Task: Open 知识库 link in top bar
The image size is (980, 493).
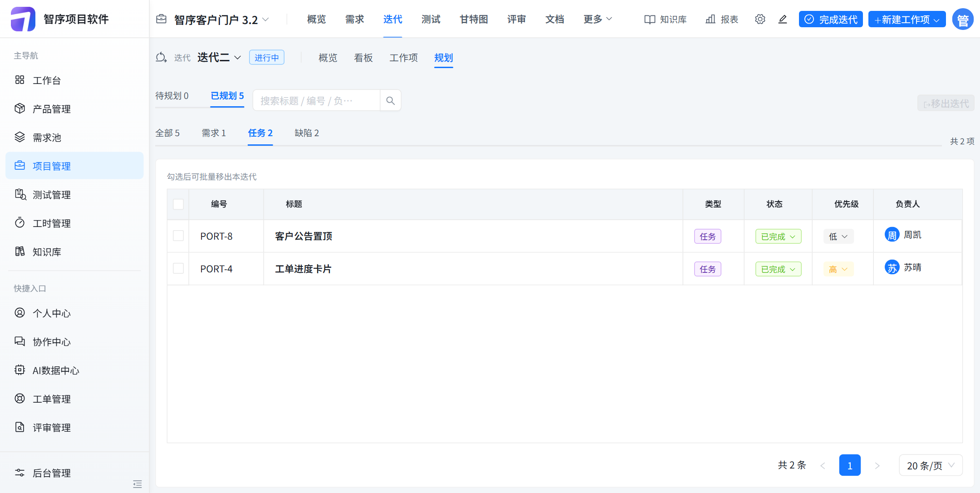Action: coord(666,19)
